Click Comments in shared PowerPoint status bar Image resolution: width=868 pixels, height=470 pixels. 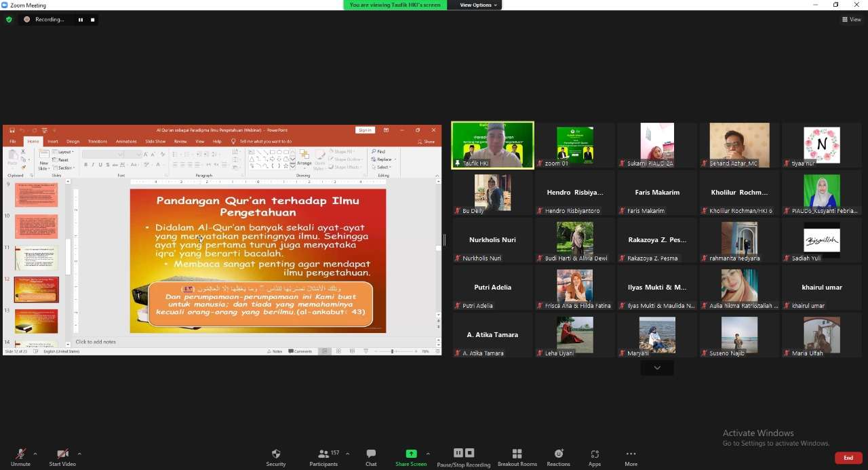[x=300, y=351]
